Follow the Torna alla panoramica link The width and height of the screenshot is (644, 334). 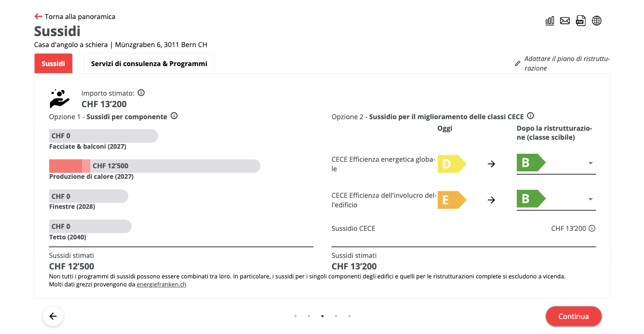coord(75,17)
